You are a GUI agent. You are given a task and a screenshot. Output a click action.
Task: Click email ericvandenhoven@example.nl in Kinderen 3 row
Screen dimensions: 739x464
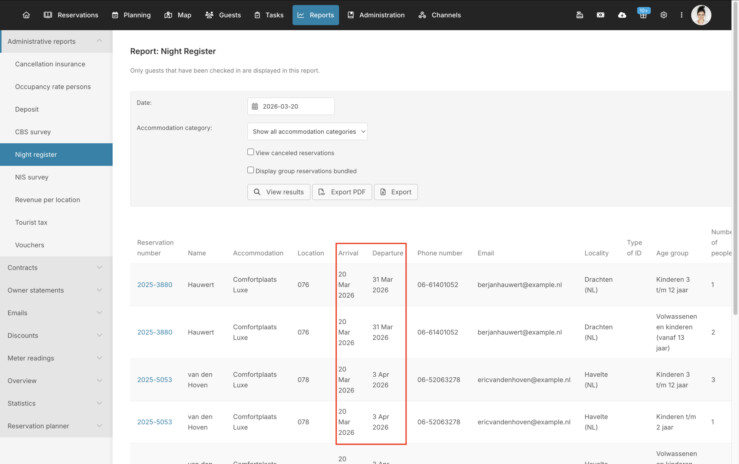coord(524,380)
